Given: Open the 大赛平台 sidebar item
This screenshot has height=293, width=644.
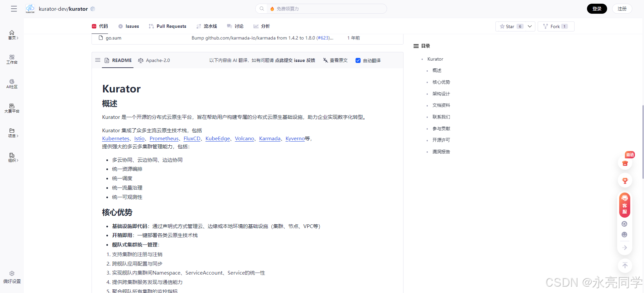Looking at the screenshot, I should [x=12, y=108].
